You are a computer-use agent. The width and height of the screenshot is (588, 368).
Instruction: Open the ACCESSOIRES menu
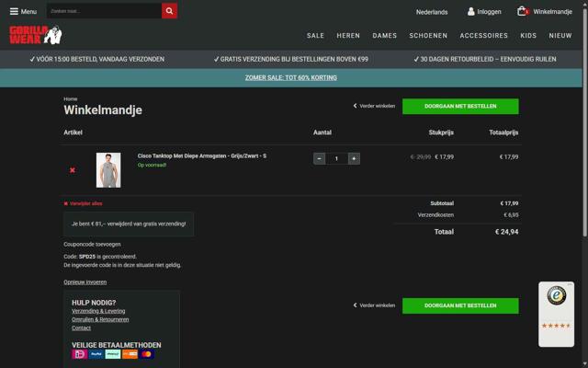point(484,36)
